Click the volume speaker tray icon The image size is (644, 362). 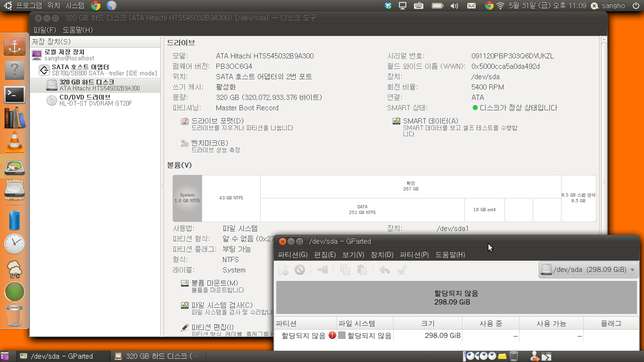454,6
